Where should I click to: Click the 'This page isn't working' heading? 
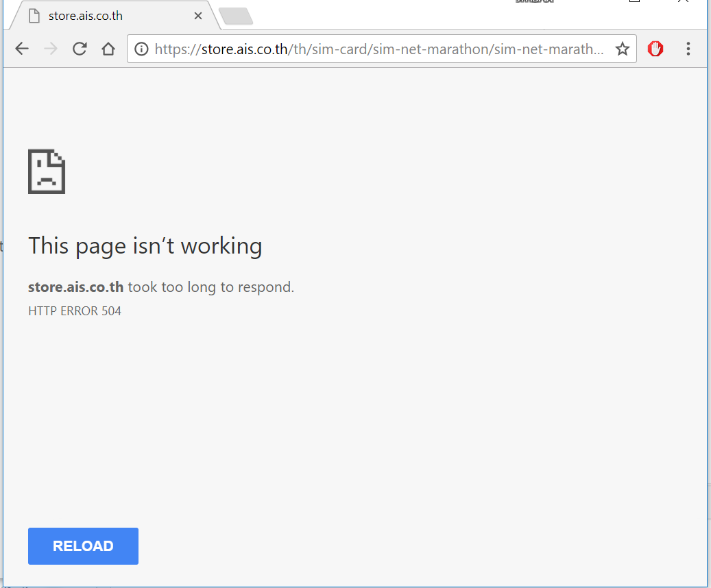pos(145,246)
